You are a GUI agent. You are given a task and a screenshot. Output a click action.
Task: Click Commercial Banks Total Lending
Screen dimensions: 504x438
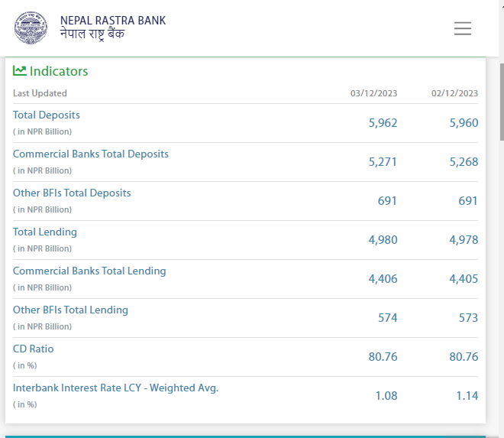point(89,271)
